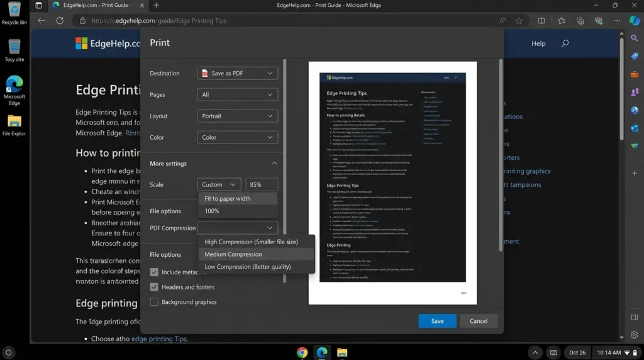644x360 pixels.
Task: Open the 10:14 AM status tray
Action: coord(616,352)
